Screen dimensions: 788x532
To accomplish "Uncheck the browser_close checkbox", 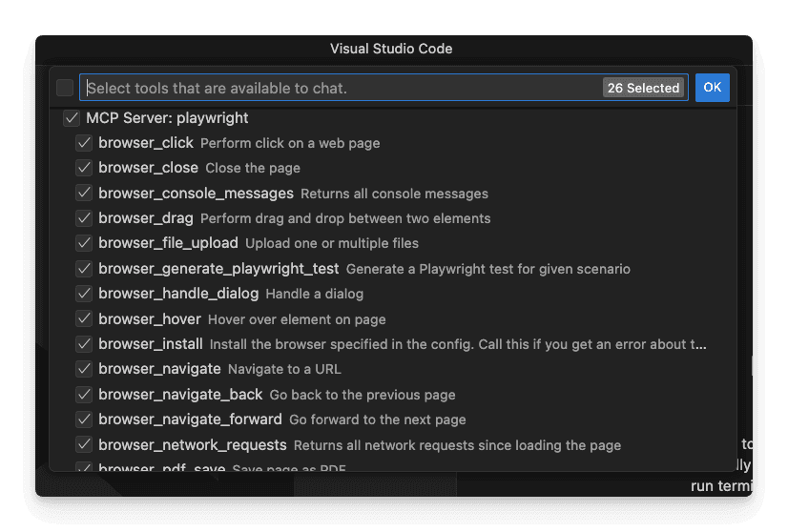I will point(84,168).
